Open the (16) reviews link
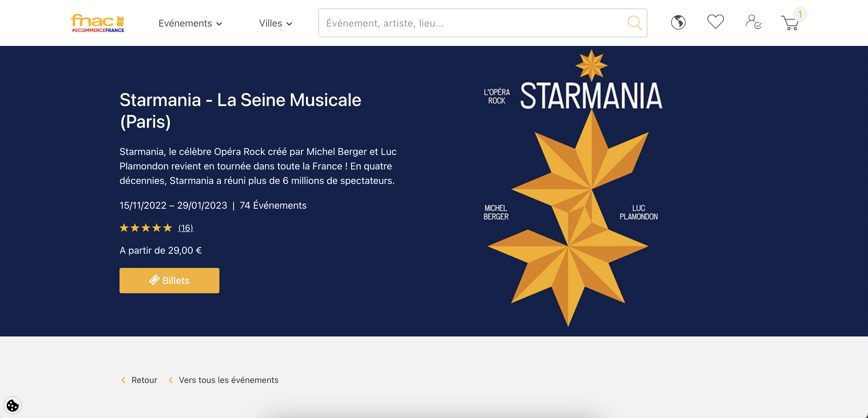 [x=186, y=228]
